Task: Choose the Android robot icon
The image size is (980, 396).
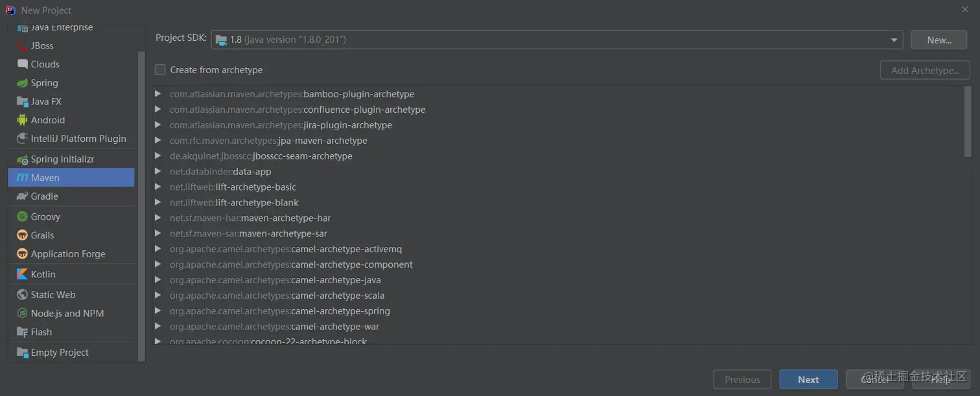Action: [x=22, y=120]
